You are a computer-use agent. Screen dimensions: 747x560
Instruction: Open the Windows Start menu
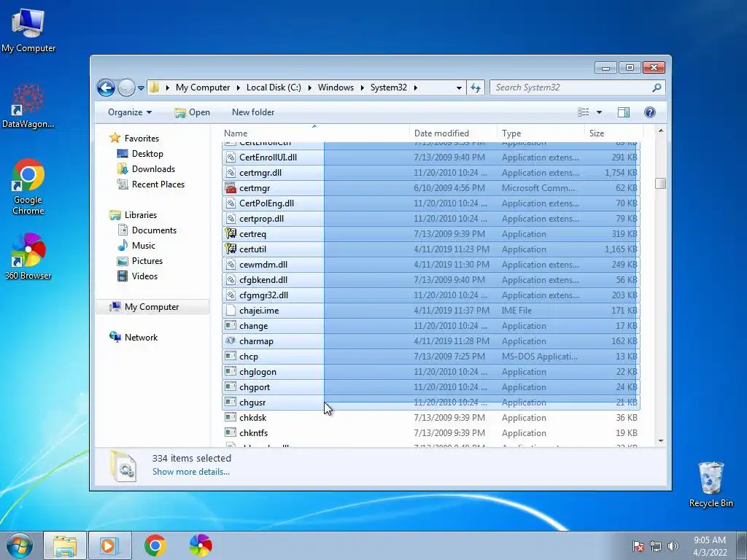[20, 545]
